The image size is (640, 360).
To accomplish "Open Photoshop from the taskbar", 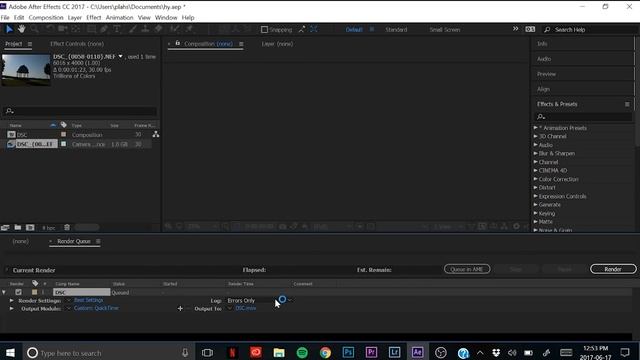I will click(x=348, y=352).
